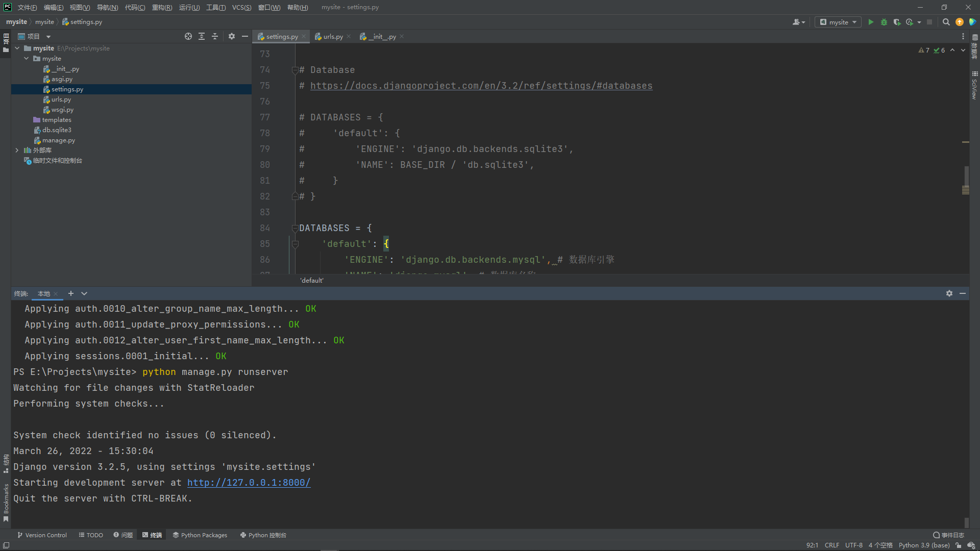Collapse the root mysite project folder
This screenshot has width=980, height=551.
17,48
